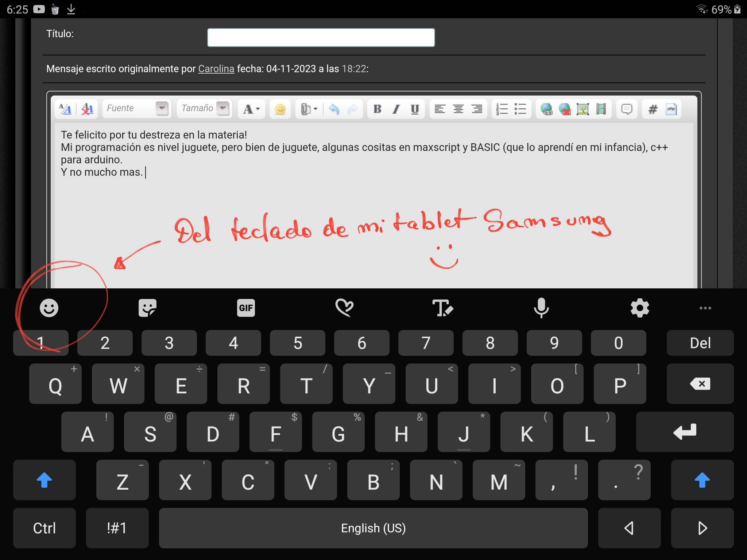The image size is (747, 560).
Task: Insert smiley from editor toolbar
Action: click(x=280, y=109)
